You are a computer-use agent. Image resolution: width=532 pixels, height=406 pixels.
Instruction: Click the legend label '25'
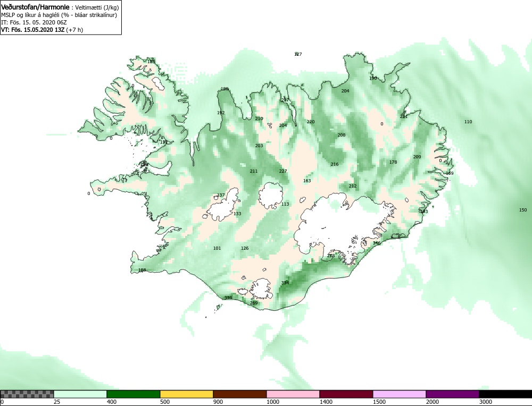tap(57, 402)
